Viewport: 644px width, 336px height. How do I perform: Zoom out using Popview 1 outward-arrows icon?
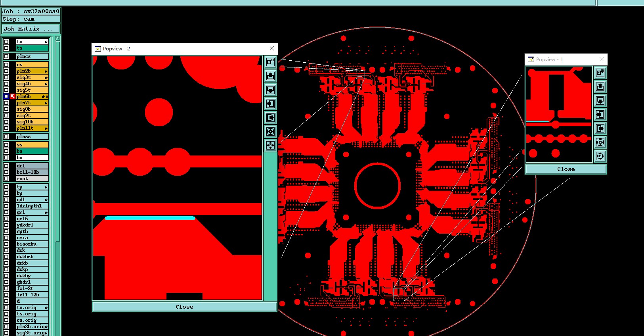click(600, 156)
